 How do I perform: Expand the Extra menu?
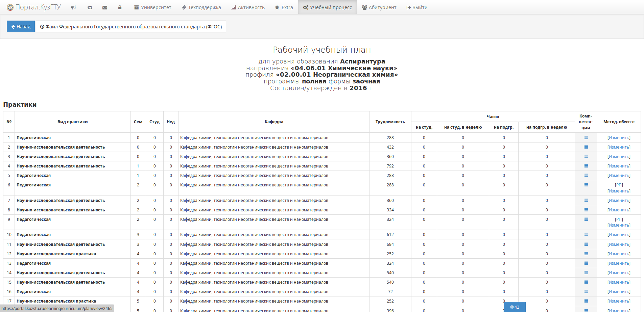click(x=284, y=7)
